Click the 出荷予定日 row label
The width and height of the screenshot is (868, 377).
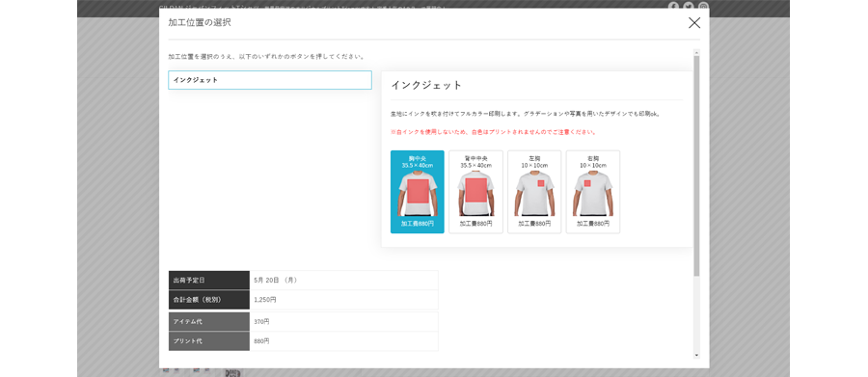click(209, 281)
